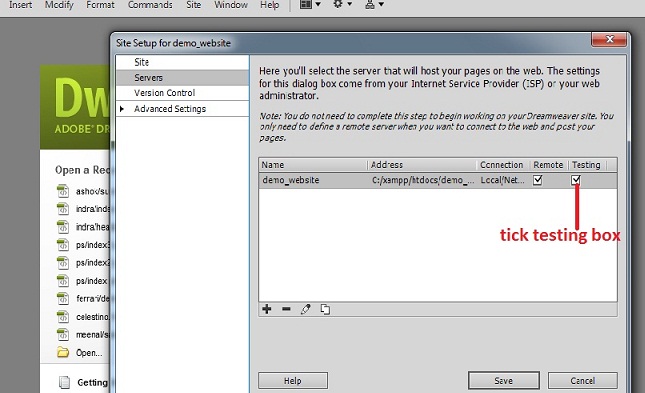Toggle the Testing checkbox for demo_website
Viewport: 645px width, 393px height.
tap(575, 180)
